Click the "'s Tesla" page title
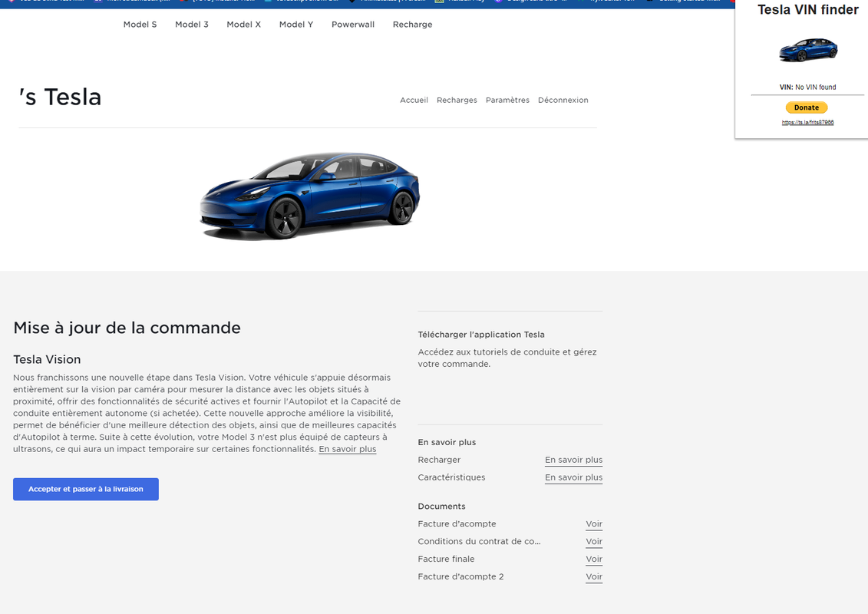The height and width of the screenshot is (614, 868). (x=60, y=97)
